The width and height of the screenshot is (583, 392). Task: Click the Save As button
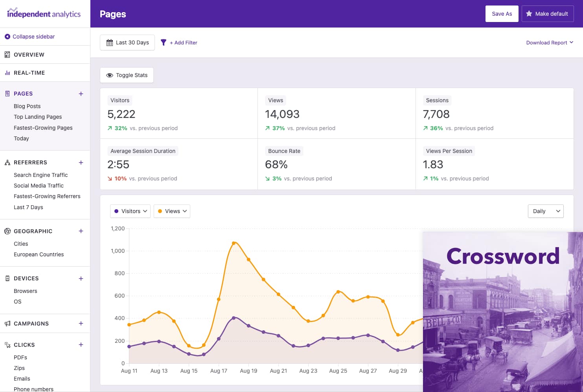[502, 14]
